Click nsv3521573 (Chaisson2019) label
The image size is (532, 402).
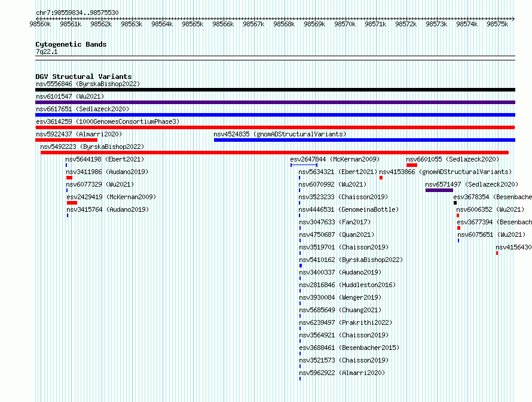344,360
